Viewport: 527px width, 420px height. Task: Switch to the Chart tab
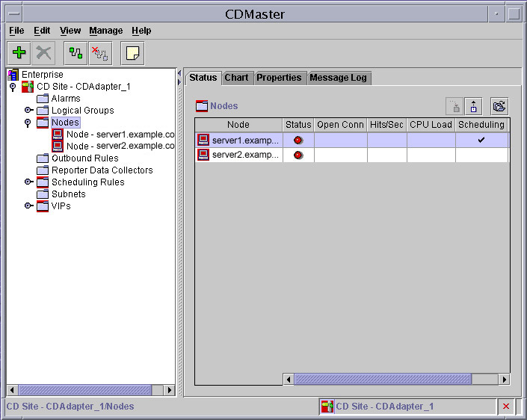tap(237, 78)
